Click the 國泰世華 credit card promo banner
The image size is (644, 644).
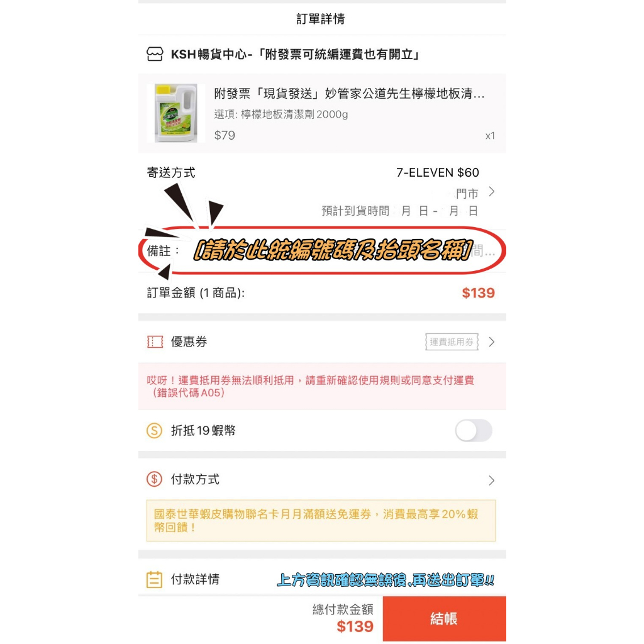(321, 520)
